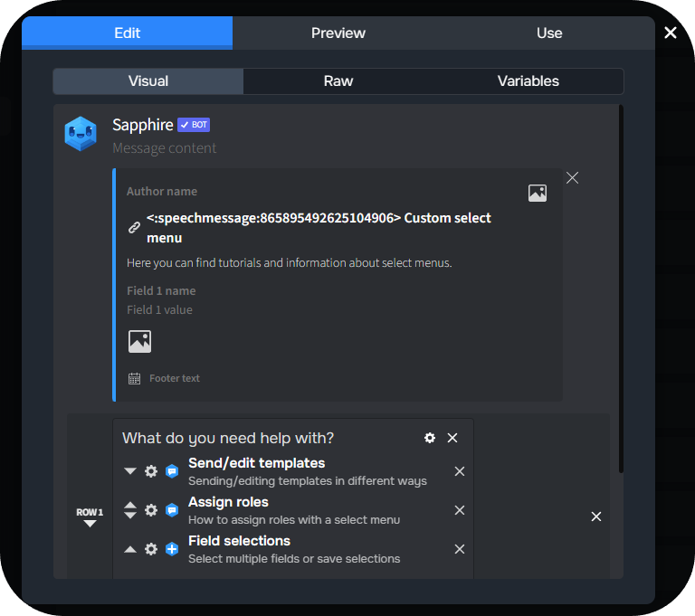This screenshot has width=695, height=616.
Task: Edit the Footer text field
Action: click(175, 378)
